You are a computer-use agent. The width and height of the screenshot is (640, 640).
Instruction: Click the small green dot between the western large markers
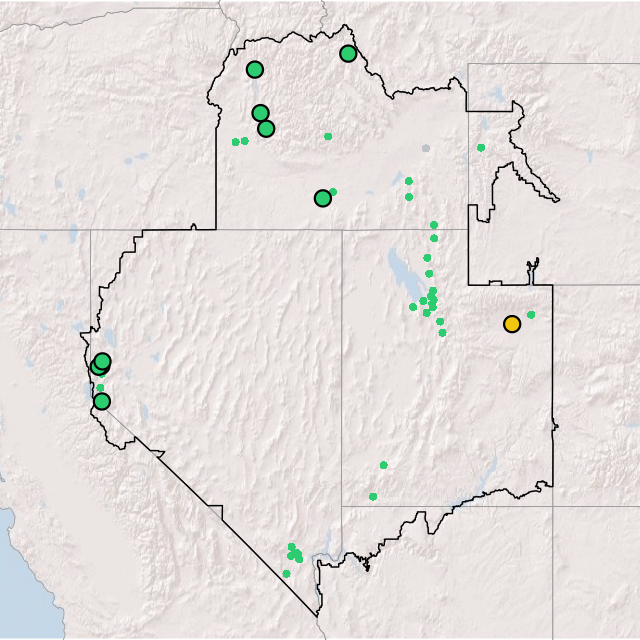point(99,388)
